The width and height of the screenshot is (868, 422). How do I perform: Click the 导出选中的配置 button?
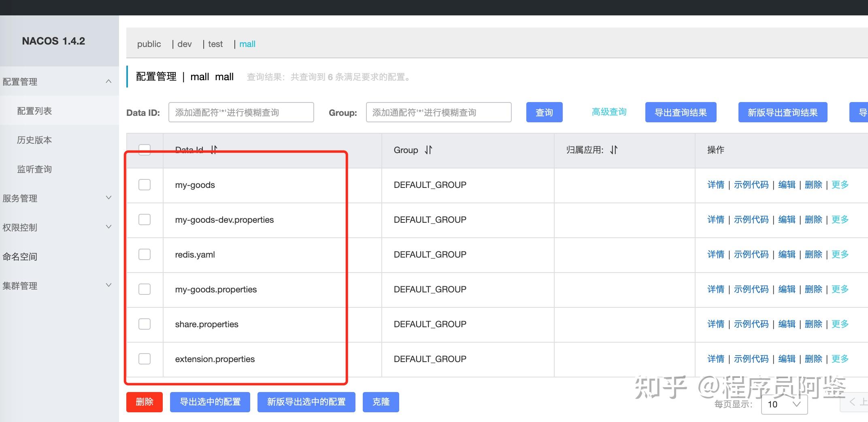coord(210,402)
